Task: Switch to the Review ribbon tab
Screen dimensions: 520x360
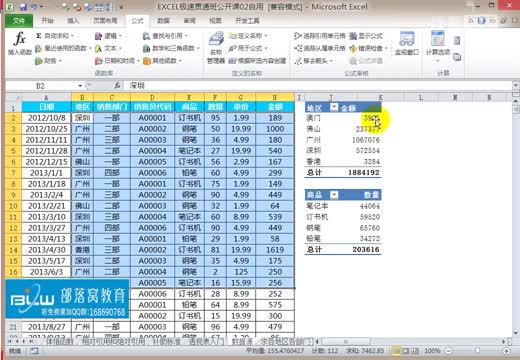Action: click(189, 21)
